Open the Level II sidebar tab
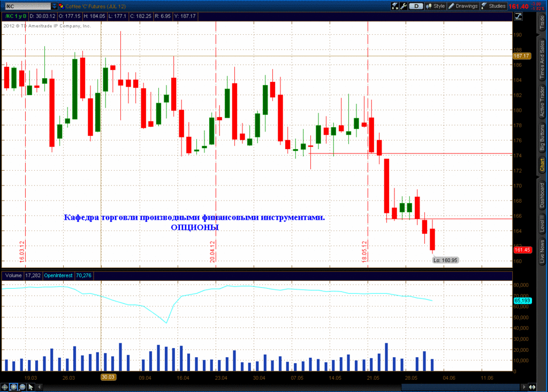The height and width of the screenshot is (392, 548). [542, 224]
